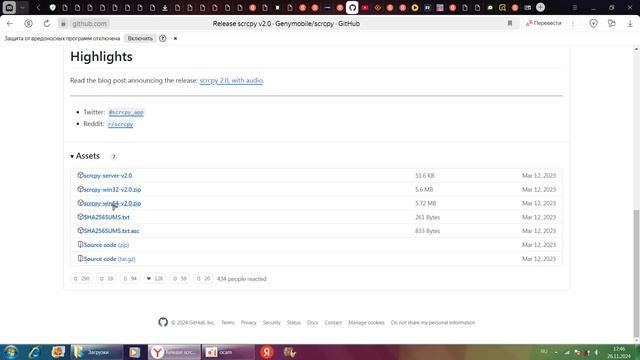Open help icon on the protection notification
640x360 pixels.
(x=162, y=38)
